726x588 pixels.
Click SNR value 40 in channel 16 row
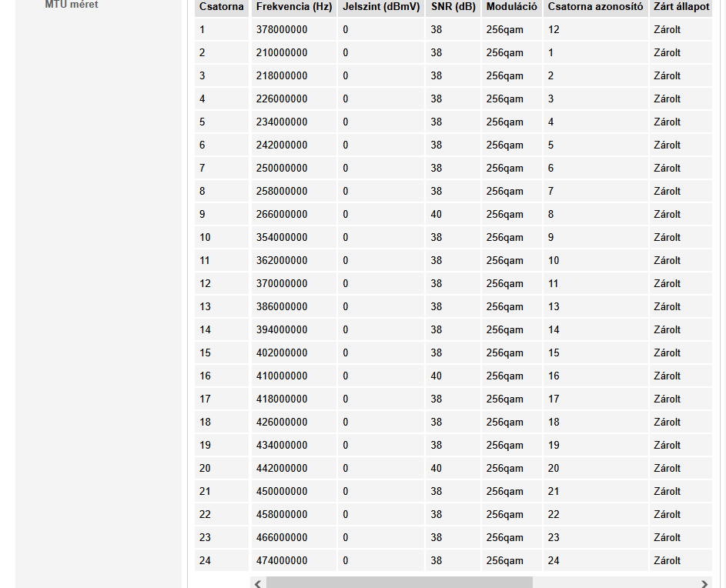click(x=437, y=376)
